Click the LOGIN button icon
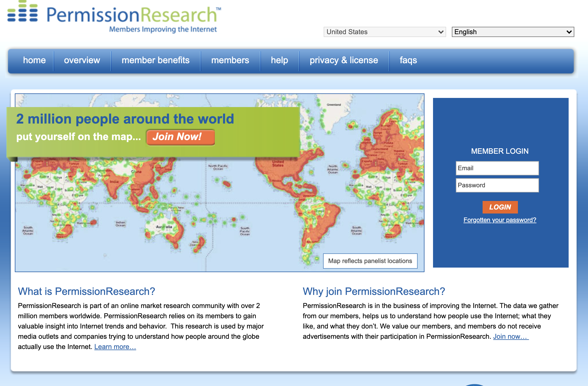The width and height of the screenshot is (588, 386). [500, 207]
